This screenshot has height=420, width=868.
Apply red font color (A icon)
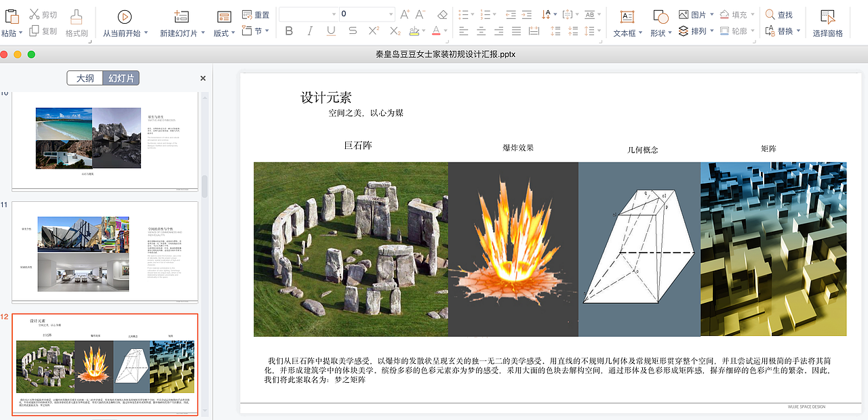[435, 31]
